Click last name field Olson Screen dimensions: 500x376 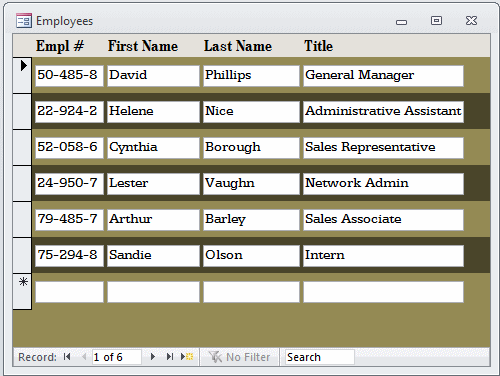tap(251, 256)
